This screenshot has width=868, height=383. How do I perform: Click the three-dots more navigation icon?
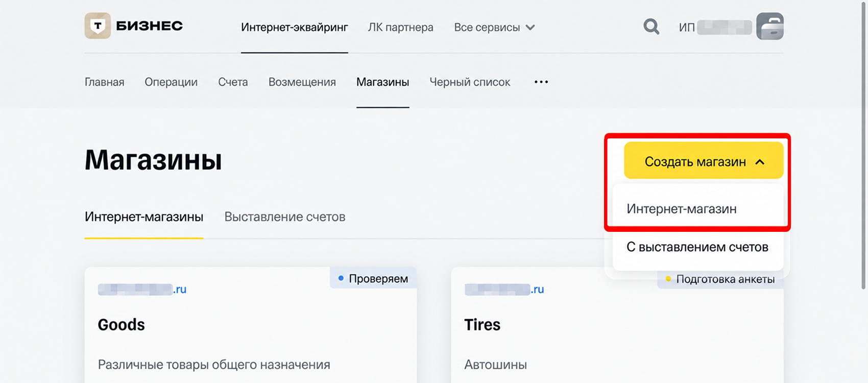(541, 82)
